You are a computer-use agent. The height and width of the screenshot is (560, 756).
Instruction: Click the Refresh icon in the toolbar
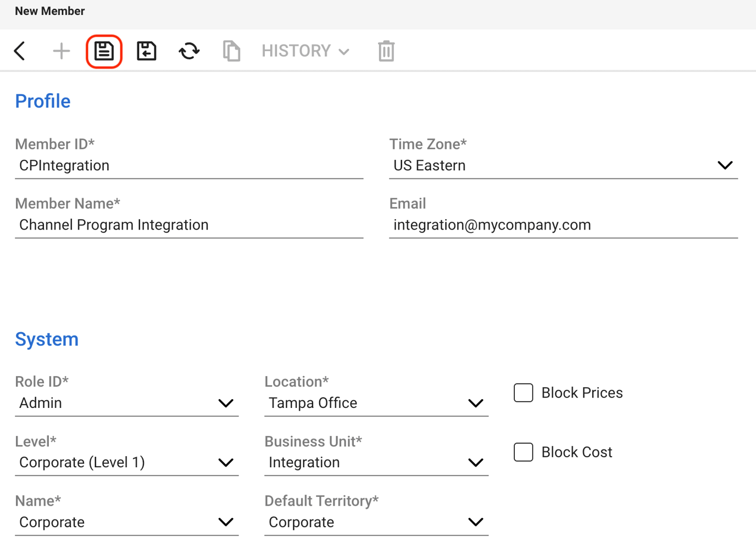tap(188, 51)
